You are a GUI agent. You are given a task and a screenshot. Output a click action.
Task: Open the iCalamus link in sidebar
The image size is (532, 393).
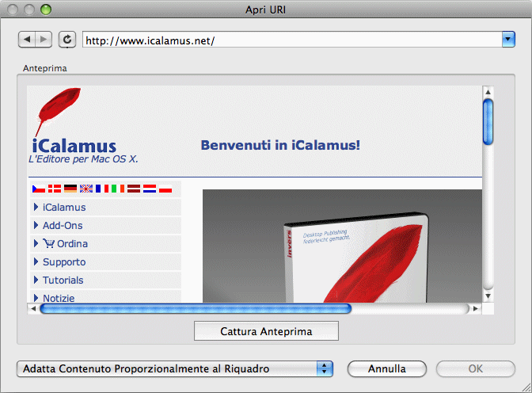pyautogui.click(x=64, y=208)
